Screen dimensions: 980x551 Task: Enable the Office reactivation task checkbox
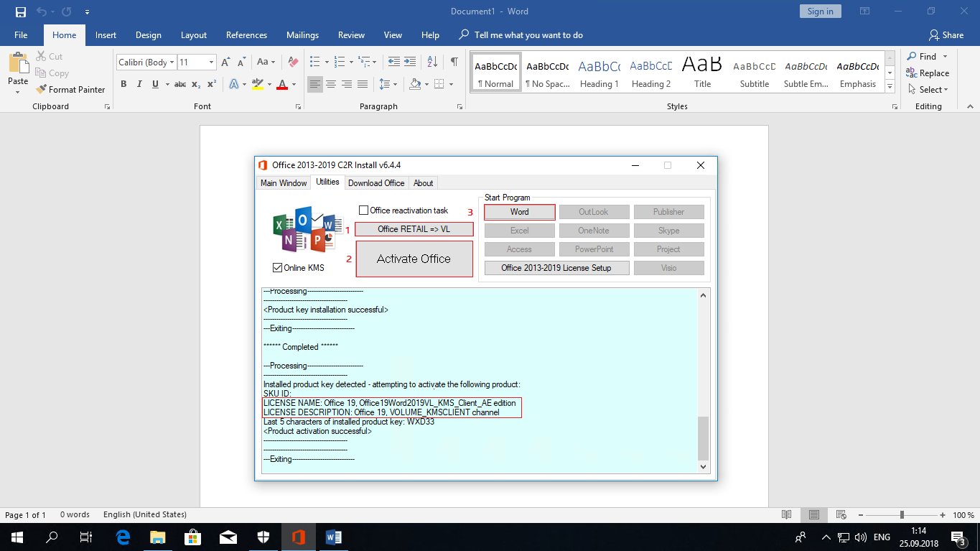point(364,210)
